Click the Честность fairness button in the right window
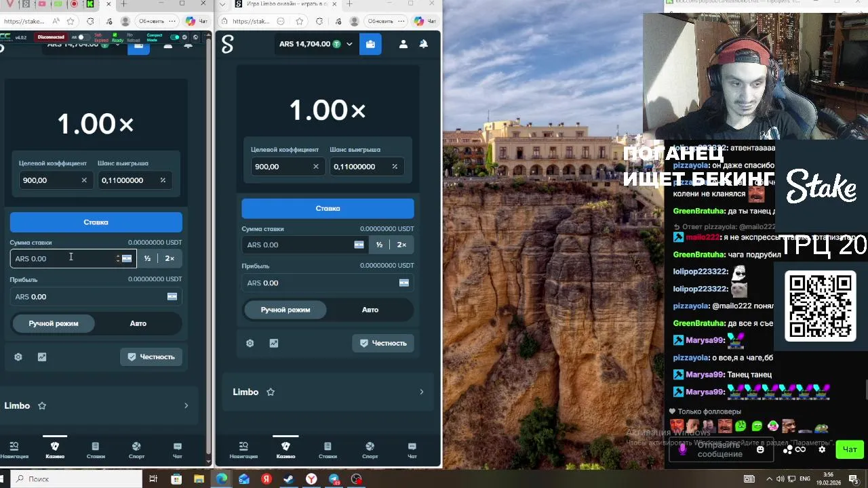 tap(382, 343)
